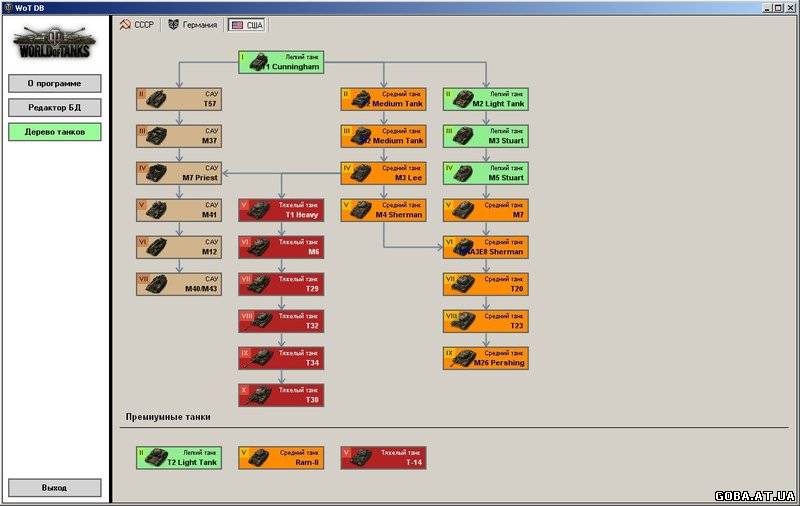Click the World of Tanks logo
800x506 pixels.
[x=55, y=42]
